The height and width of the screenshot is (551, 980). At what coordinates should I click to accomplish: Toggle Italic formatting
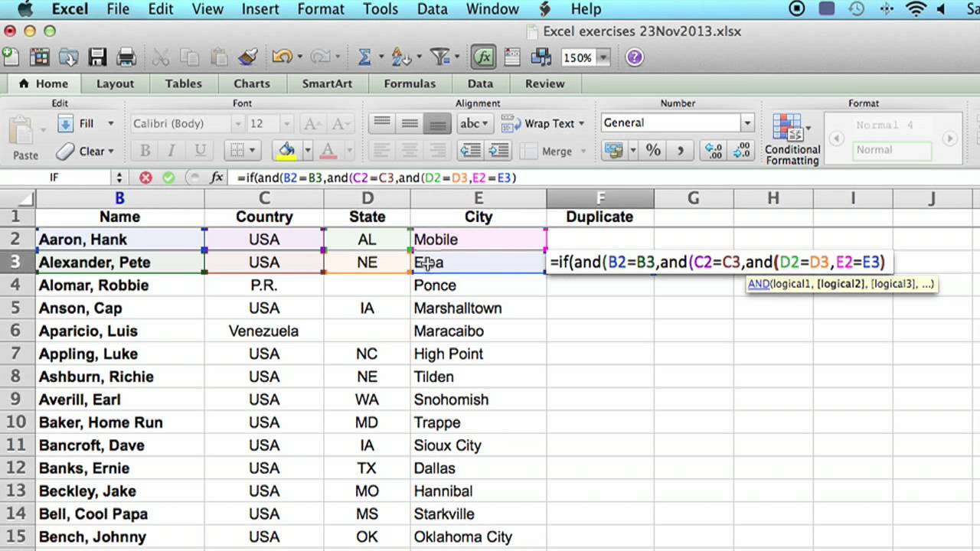pos(172,151)
